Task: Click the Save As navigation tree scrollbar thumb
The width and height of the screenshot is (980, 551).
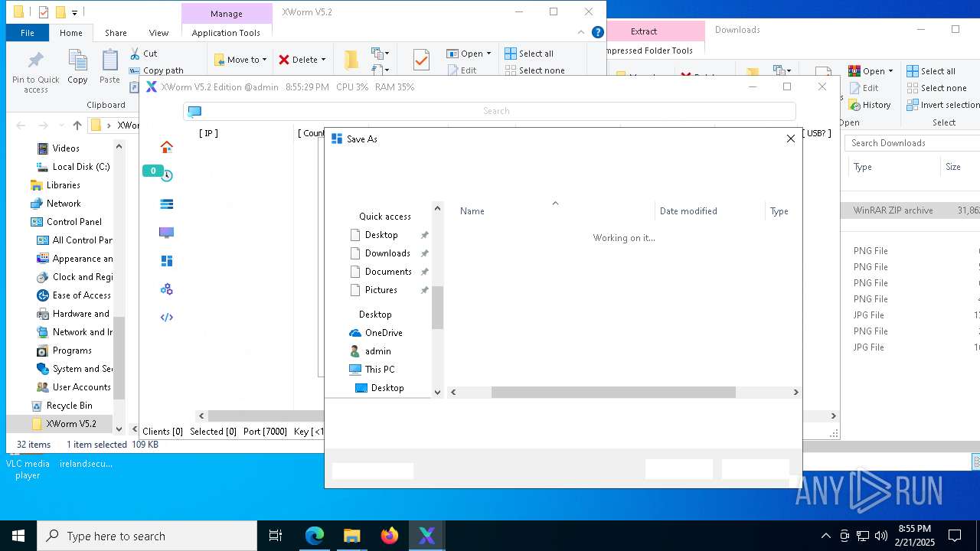Action: 437,308
